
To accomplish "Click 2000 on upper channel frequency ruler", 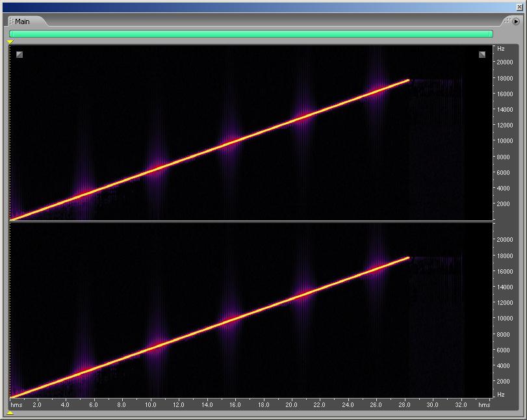I will (x=503, y=203).
